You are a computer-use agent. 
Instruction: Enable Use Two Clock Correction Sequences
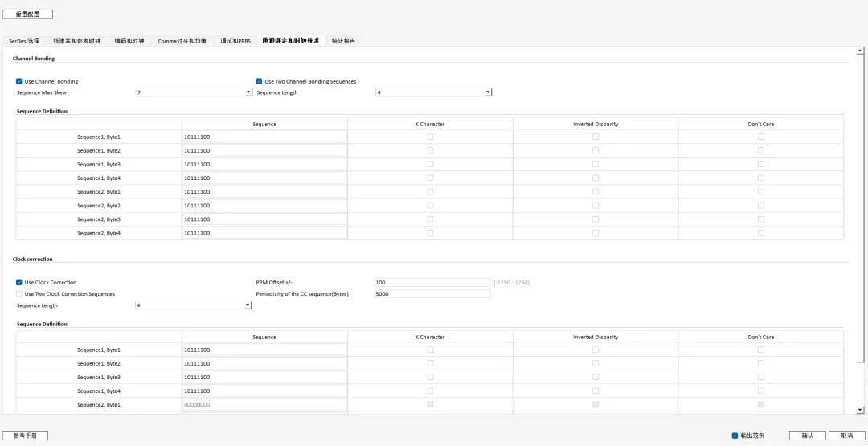tap(18, 294)
